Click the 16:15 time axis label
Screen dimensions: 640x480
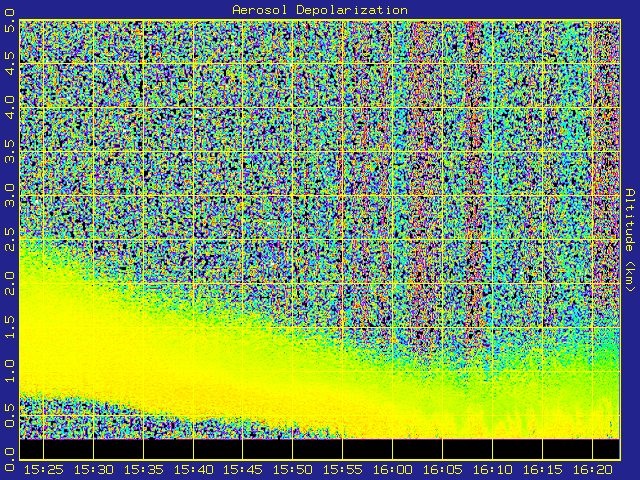click(542, 470)
